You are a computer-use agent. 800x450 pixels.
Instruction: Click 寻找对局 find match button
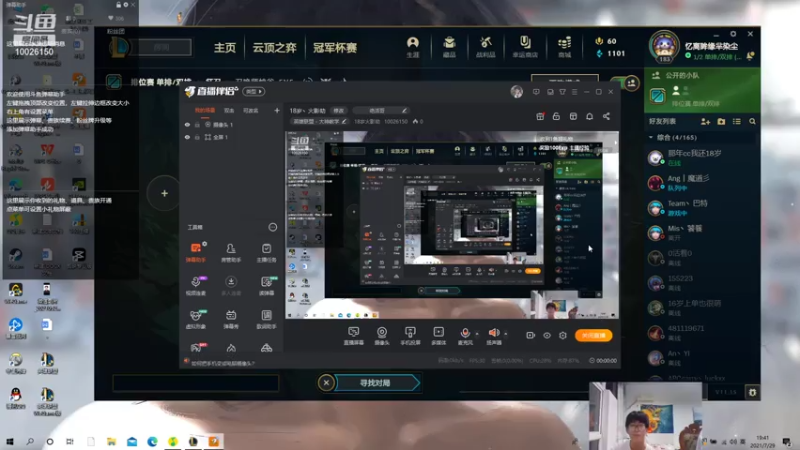pyautogui.click(x=378, y=383)
